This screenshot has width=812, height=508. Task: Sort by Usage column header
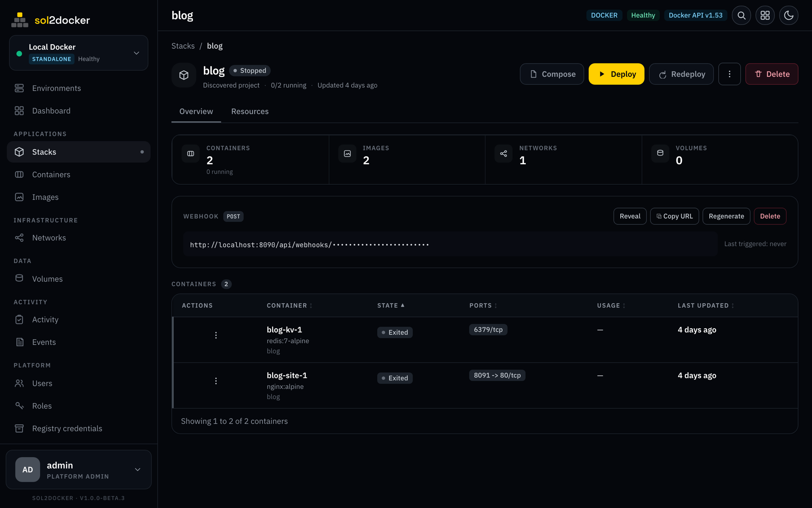tap(611, 306)
